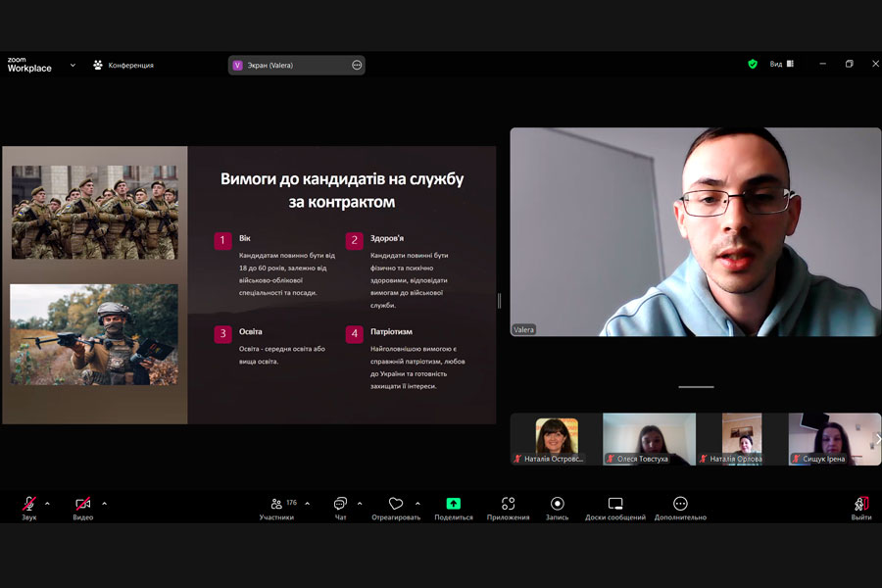Click the next arrow on the participants strip
882x588 pixels.
(877, 439)
